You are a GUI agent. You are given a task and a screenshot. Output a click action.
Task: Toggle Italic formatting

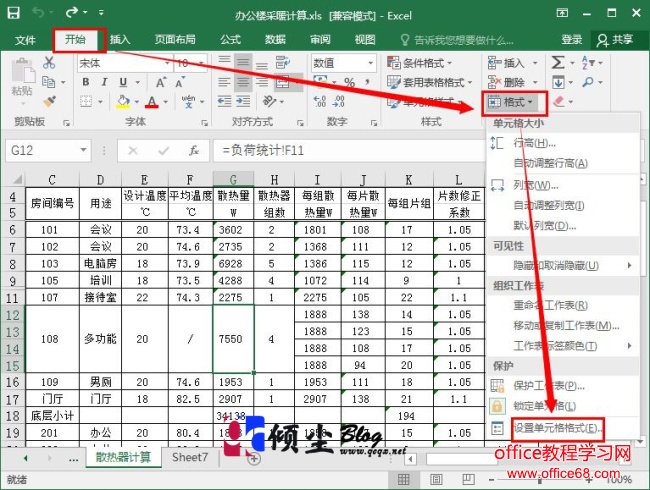tap(104, 82)
